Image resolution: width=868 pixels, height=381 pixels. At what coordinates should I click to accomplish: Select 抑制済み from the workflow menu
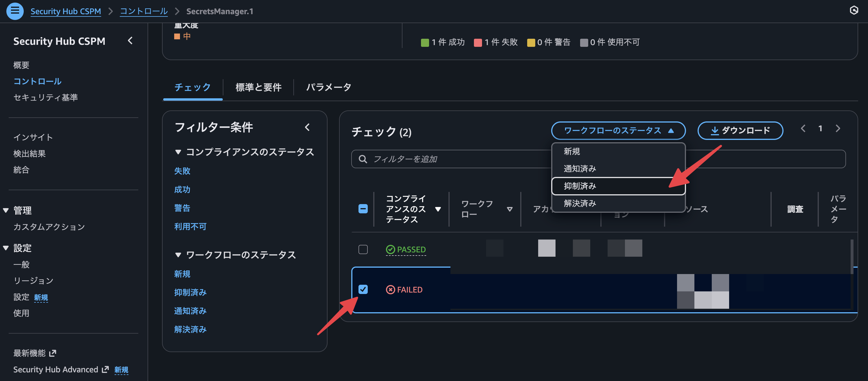click(x=579, y=186)
